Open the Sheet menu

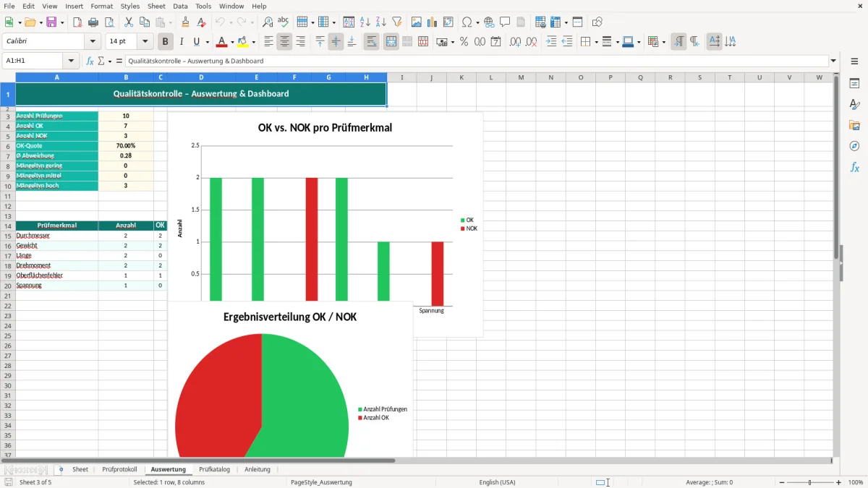coord(156,6)
